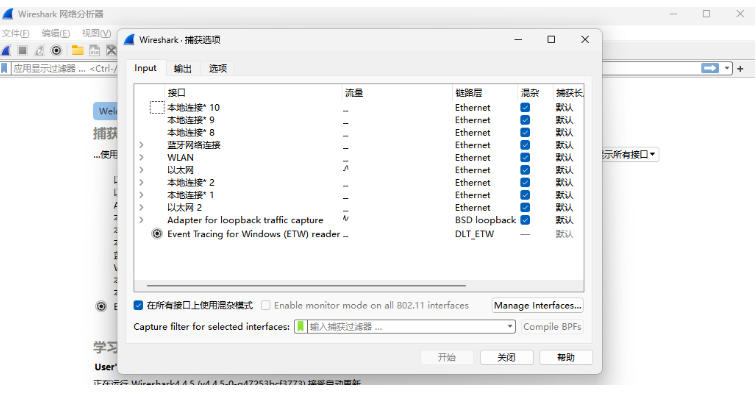The height and width of the screenshot is (393, 756).
Task: Toggle promiscuous checkbox for 蓝牙网络连接
Action: pos(525,145)
